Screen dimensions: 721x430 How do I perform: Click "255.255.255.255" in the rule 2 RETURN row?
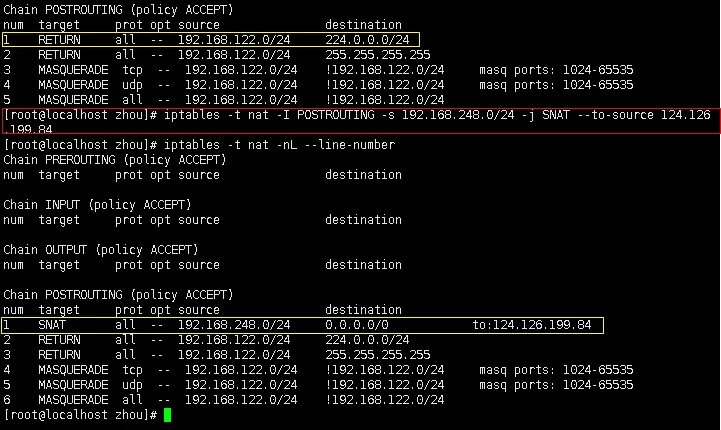pos(378,55)
